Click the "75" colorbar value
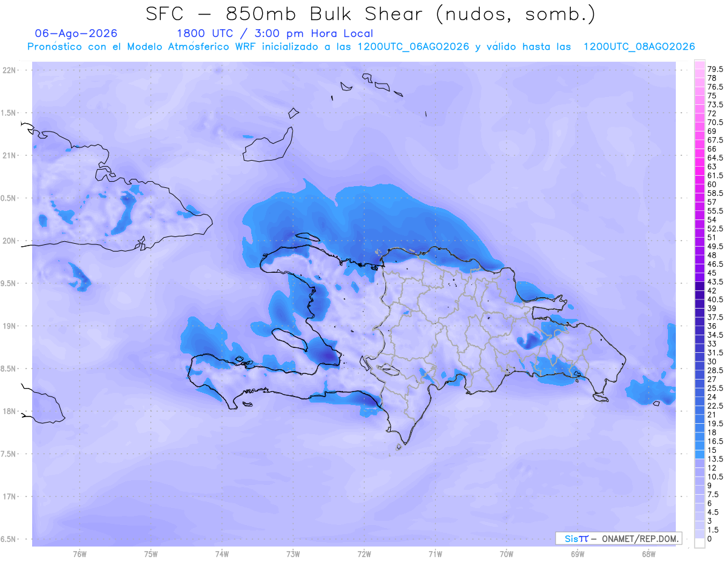 [x=712, y=96]
